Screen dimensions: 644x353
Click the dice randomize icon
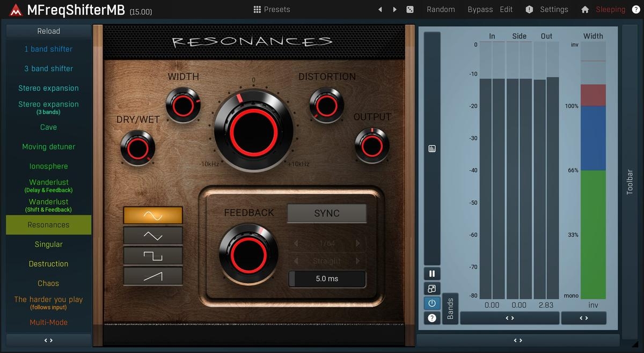[410, 10]
